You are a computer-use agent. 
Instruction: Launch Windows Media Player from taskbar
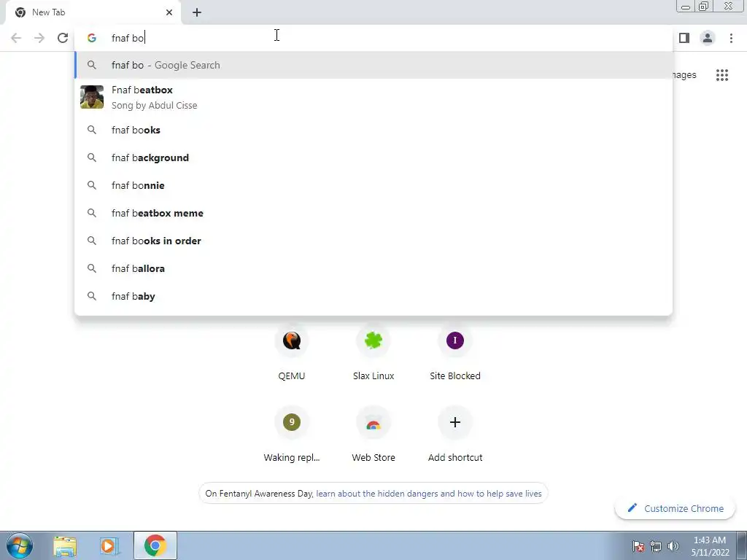pyautogui.click(x=109, y=545)
